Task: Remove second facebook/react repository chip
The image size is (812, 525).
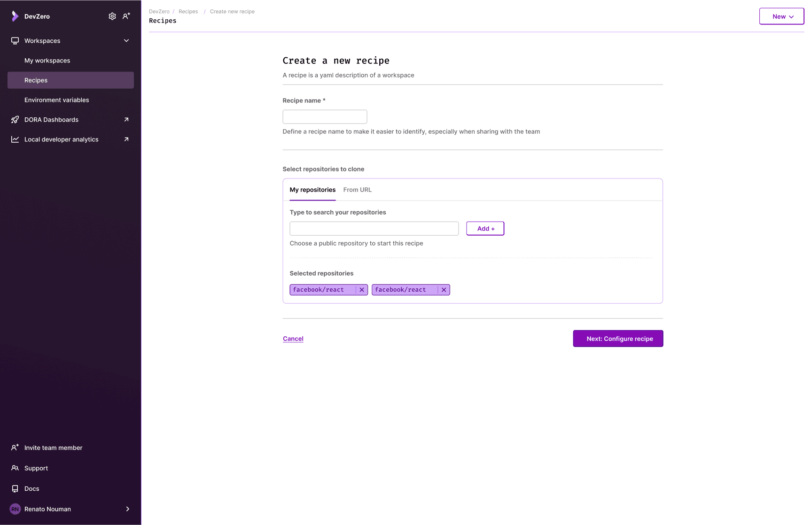Action: 444,290
